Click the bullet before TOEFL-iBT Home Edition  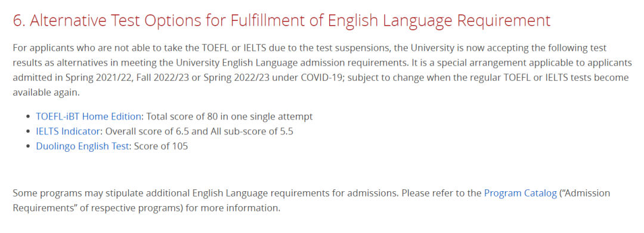pos(28,117)
